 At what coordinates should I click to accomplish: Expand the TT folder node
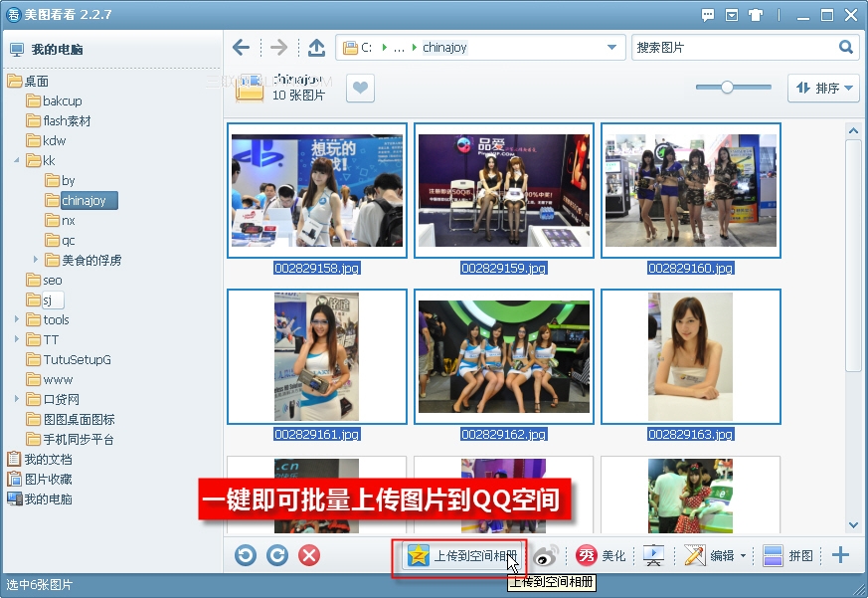(17, 339)
